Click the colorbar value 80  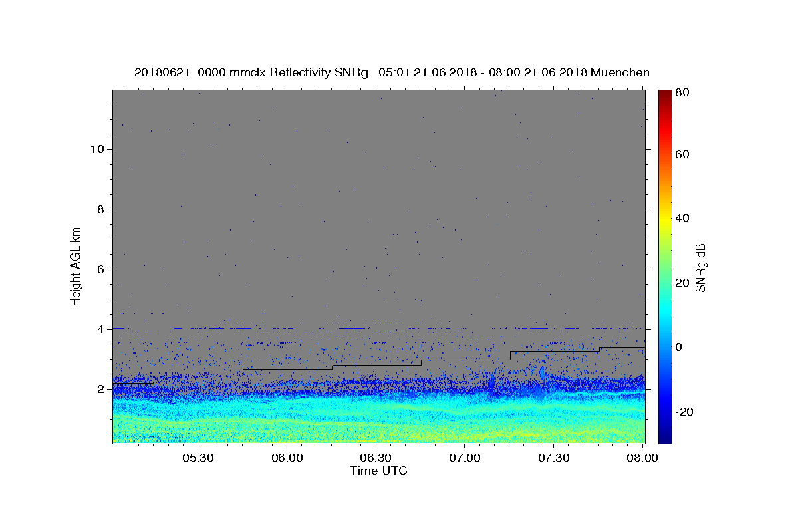click(682, 93)
